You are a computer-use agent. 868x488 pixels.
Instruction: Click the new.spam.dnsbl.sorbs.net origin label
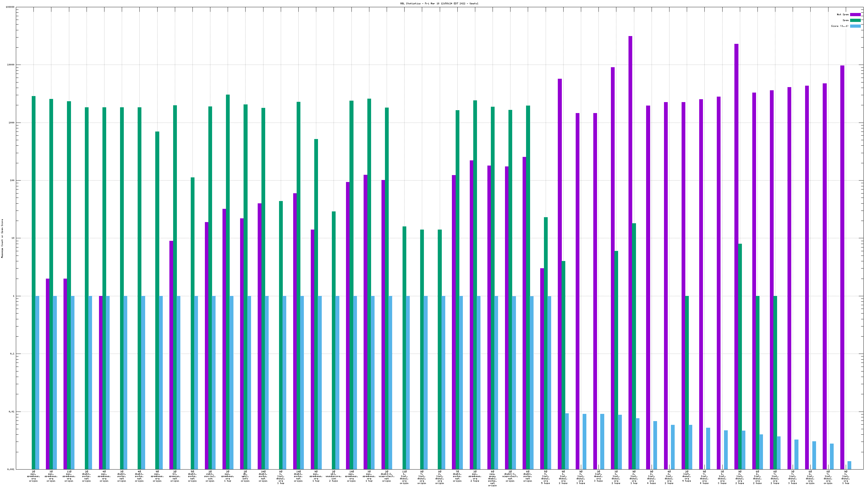[x=492, y=478]
